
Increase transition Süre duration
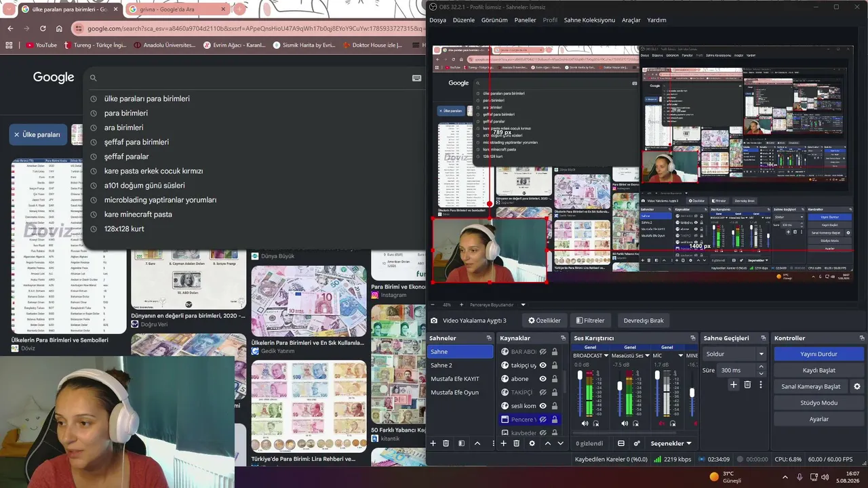click(761, 367)
